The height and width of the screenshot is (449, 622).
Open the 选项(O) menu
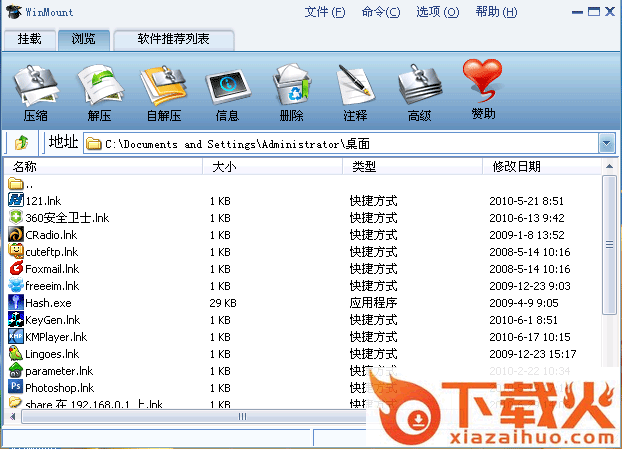438,12
